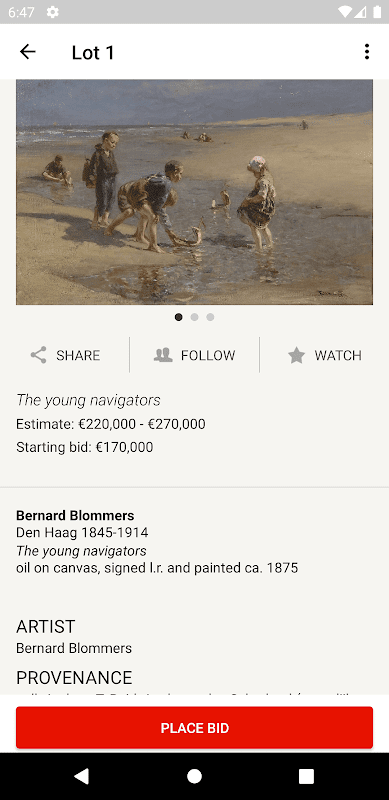
Task: Tap the WATCH label
Action: pyautogui.click(x=338, y=355)
